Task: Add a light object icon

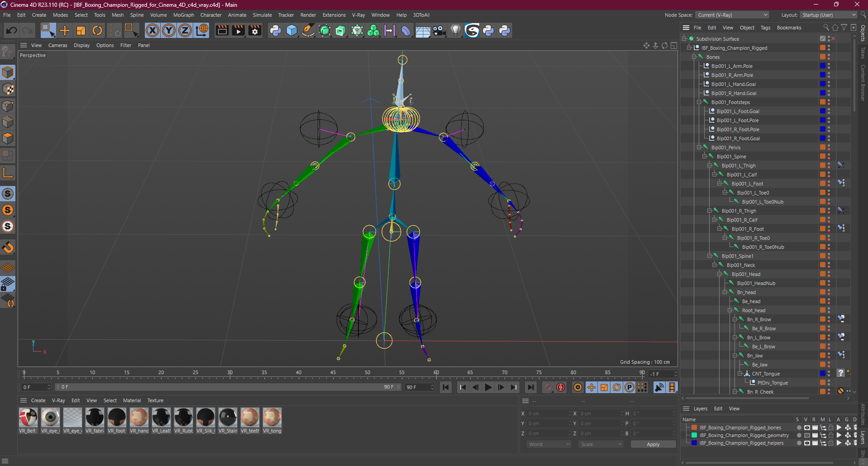Action: (x=455, y=31)
